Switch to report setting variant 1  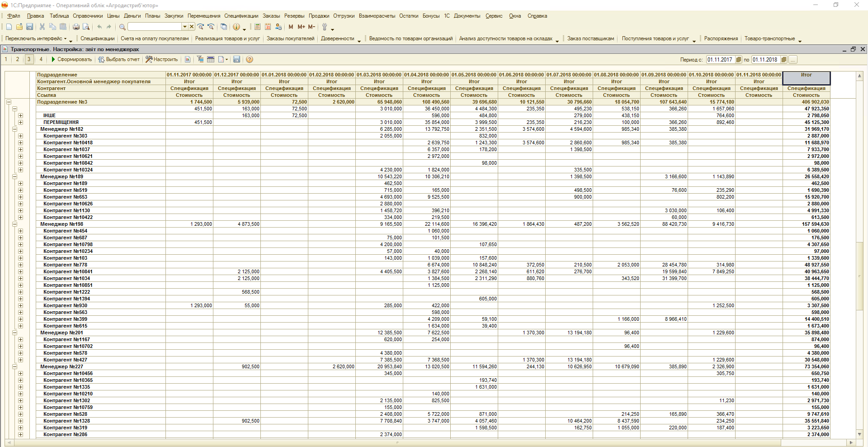[6, 59]
